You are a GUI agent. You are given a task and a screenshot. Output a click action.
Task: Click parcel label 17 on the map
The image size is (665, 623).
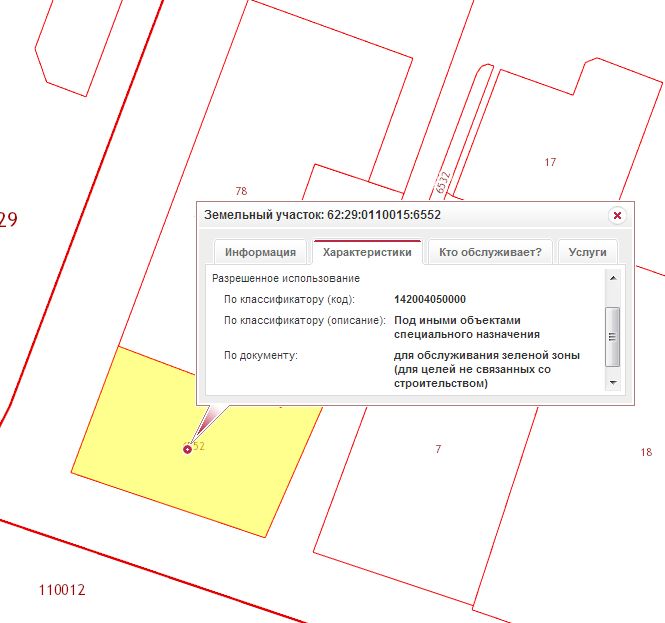[550, 162]
